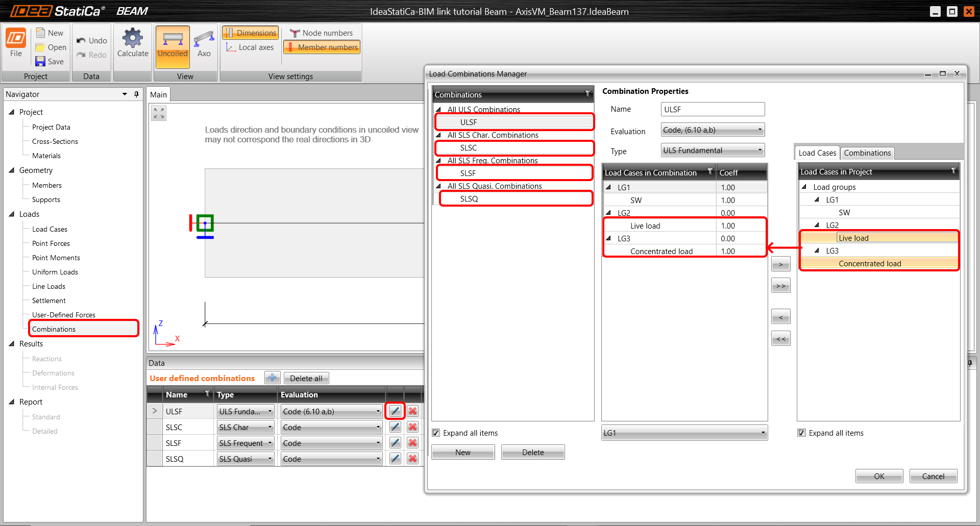Viewport: 980px width, 526px height.
Task: Click the Name field containing ULSF
Action: pos(713,110)
